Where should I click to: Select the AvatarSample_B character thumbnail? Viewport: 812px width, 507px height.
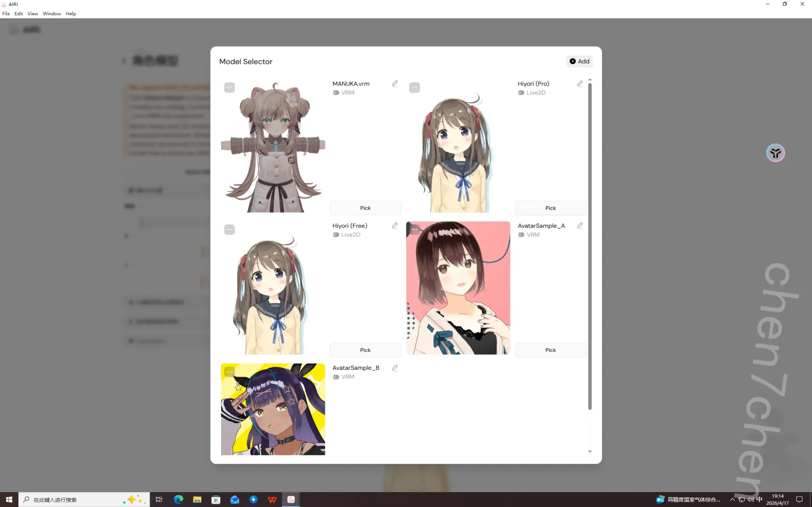[272, 409]
